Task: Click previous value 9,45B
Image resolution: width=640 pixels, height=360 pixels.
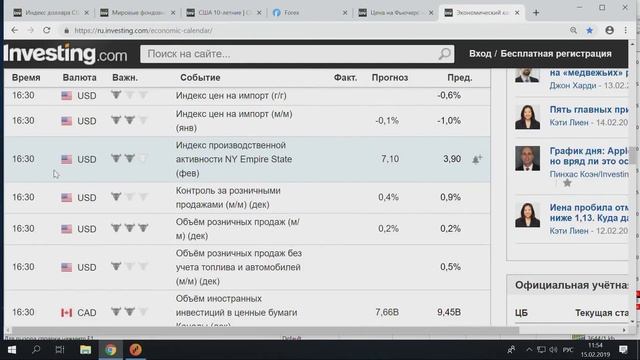Action: pos(449,312)
